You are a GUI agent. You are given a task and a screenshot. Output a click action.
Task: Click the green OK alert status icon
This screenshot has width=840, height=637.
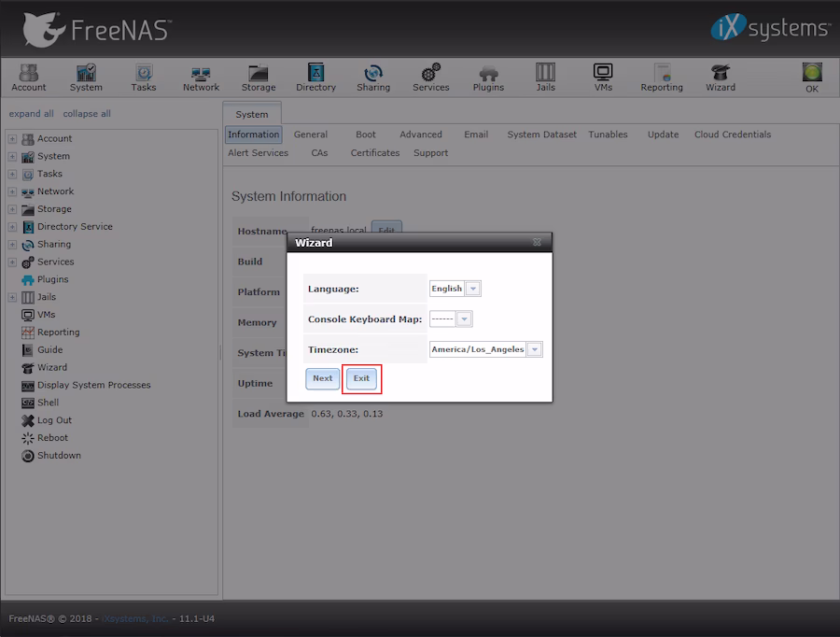[812, 78]
